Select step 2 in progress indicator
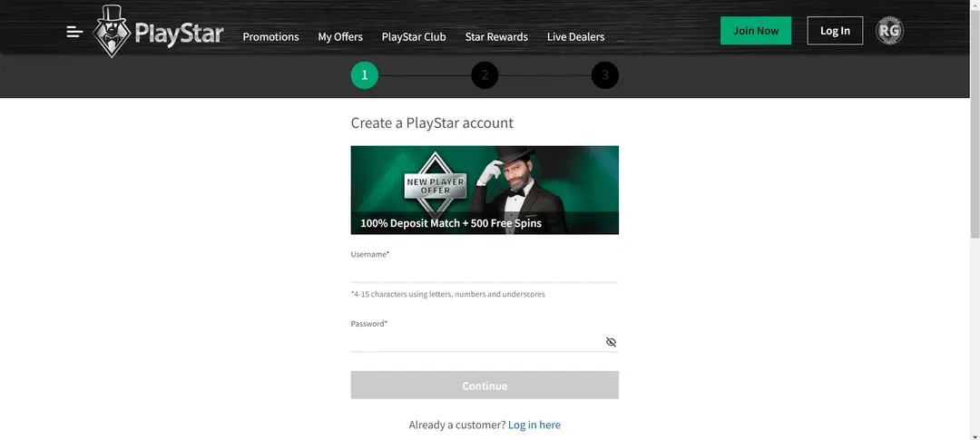The height and width of the screenshot is (440, 980). 485,75
